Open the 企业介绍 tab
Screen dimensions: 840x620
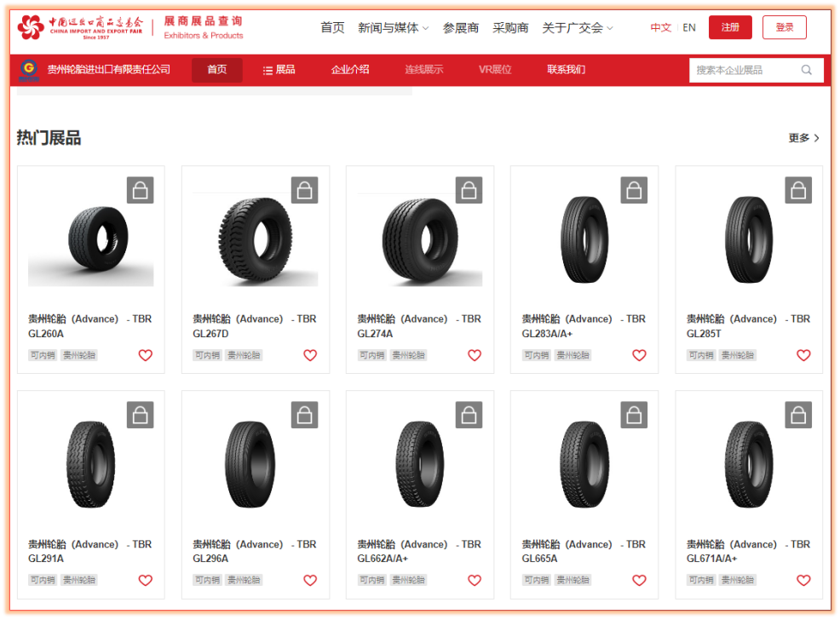(350, 70)
